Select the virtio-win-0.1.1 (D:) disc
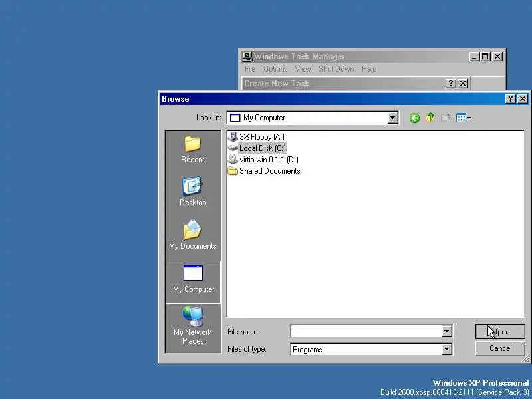The height and width of the screenshot is (399, 532). point(263,160)
